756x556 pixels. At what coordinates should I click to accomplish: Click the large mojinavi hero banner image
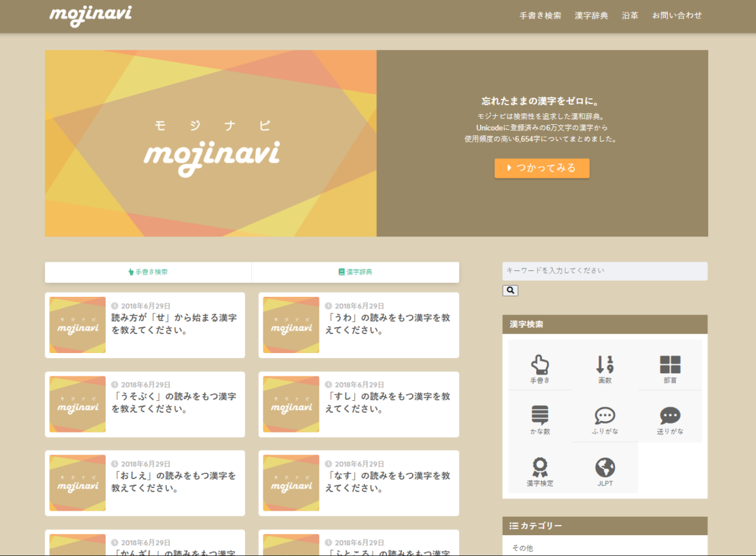tap(211, 144)
